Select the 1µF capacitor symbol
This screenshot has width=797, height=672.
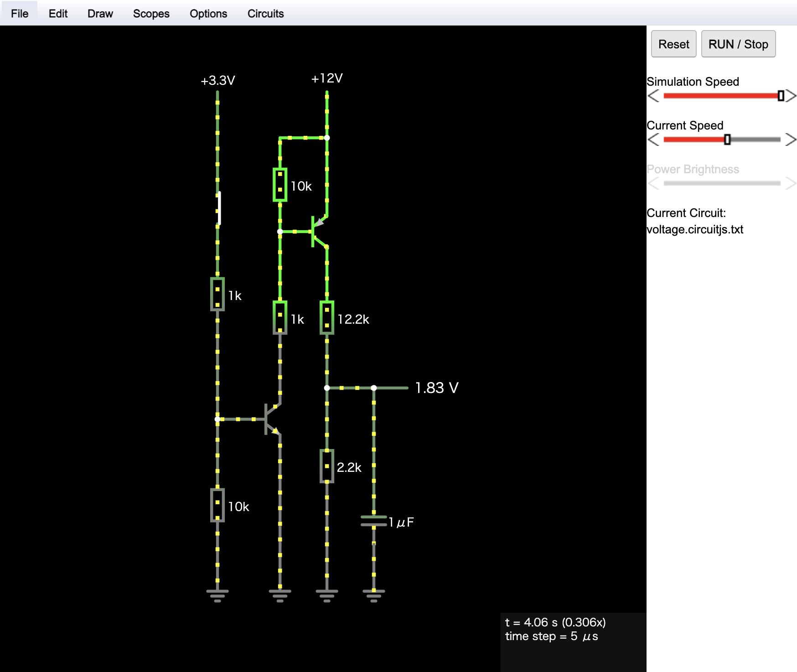pyautogui.click(x=374, y=521)
